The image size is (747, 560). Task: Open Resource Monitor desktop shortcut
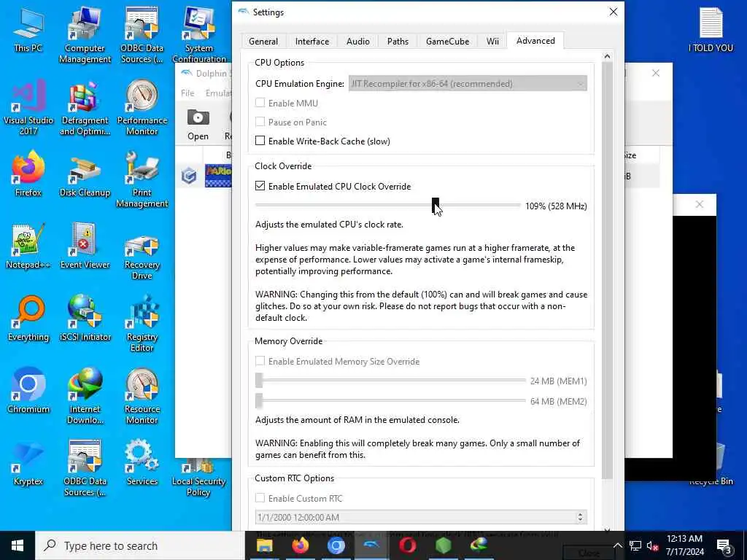tap(142, 396)
